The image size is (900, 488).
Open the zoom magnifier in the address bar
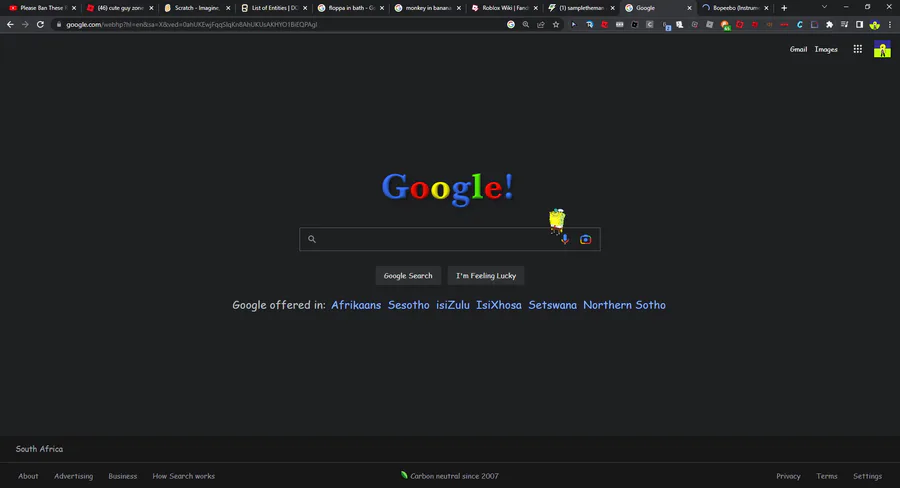[526, 25]
